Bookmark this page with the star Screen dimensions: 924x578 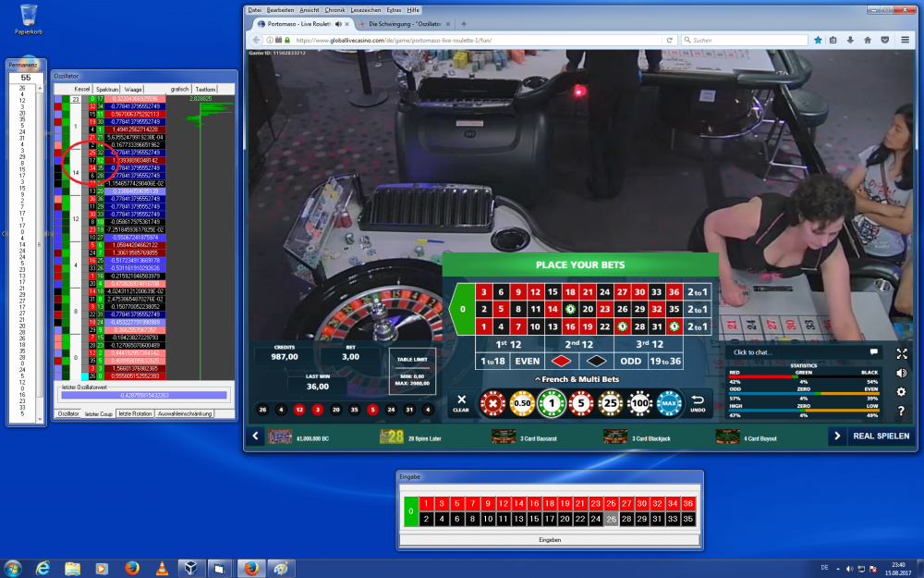[818, 40]
